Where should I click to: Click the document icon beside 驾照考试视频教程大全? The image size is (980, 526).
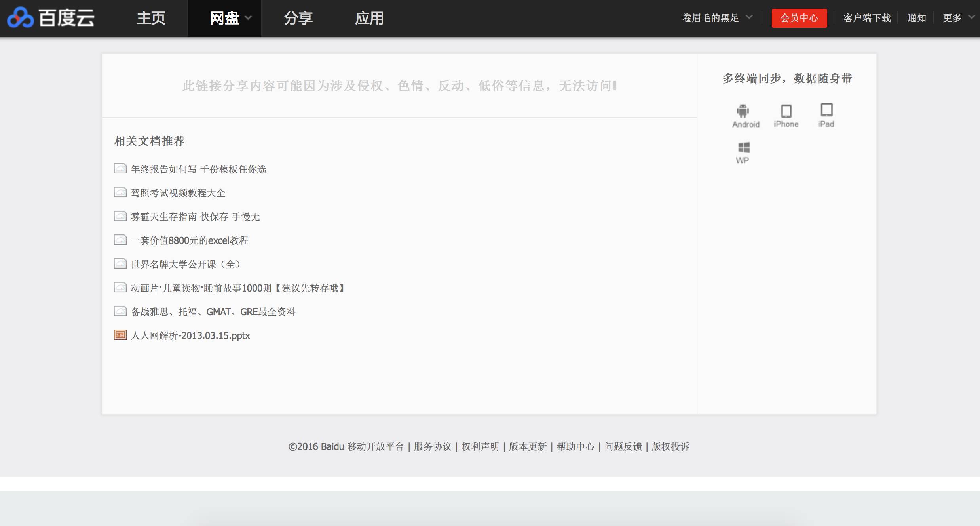120,192
